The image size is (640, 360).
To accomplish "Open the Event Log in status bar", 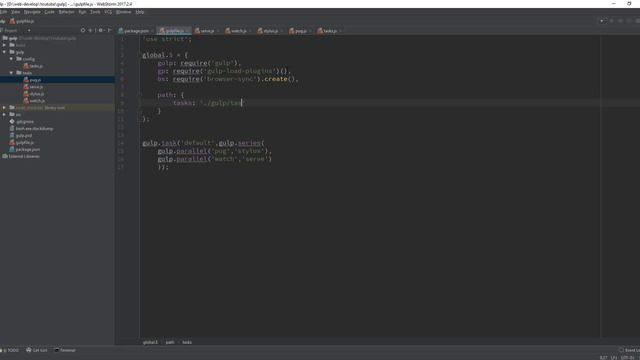I will tap(629, 350).
